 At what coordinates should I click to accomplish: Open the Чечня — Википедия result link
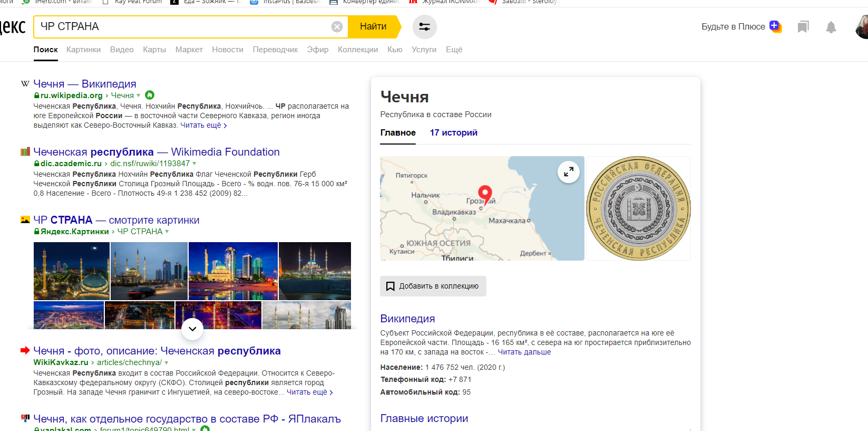tap(85, 84)
